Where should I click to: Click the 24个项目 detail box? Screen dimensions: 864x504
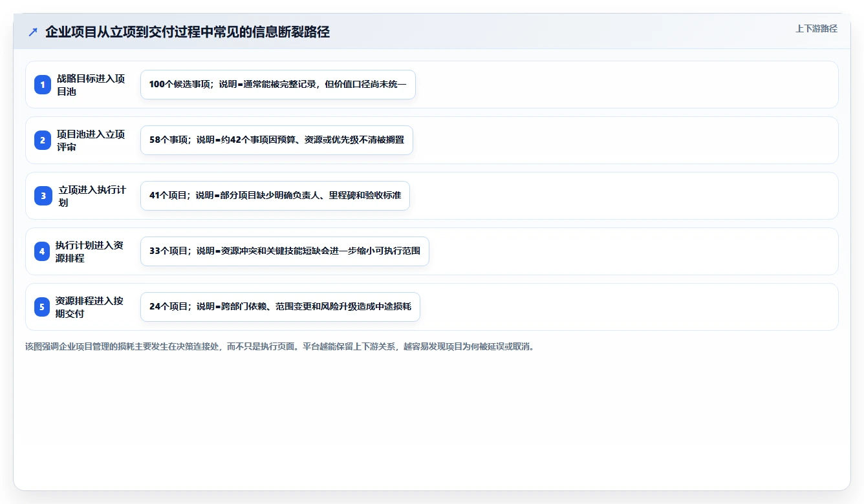pos(280,307)
